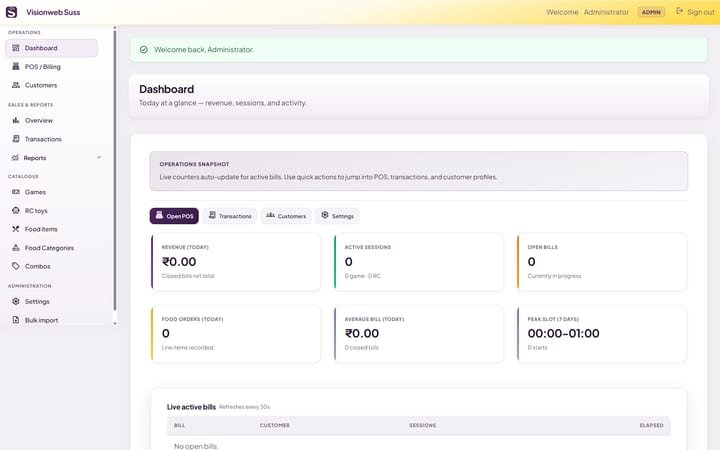Click the Bulk import file icon
The width and height of the screenshot is (720, 450).
[16, 320]
